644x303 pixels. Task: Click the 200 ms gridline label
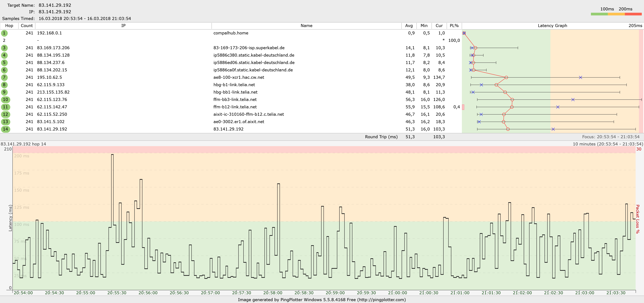coord(21,156)
